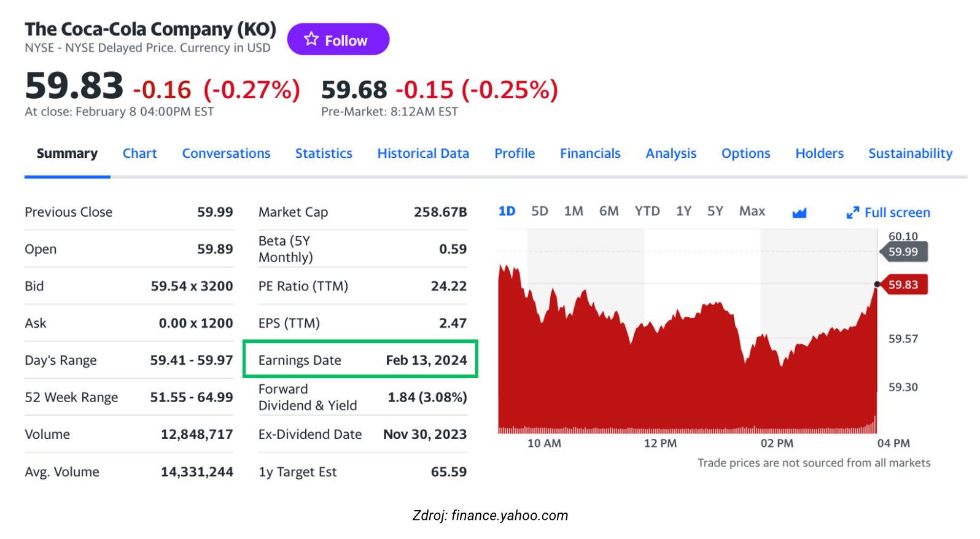This screenshot has height=539, width=980.
Task: Click the Full screen link
Action: click(896, 213)
